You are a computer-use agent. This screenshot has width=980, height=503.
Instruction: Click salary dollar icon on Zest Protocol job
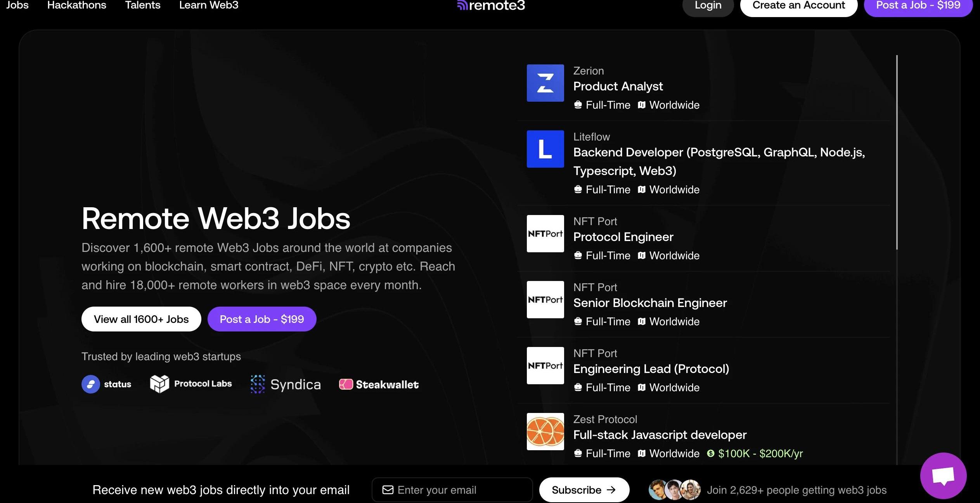click(710, 453)
